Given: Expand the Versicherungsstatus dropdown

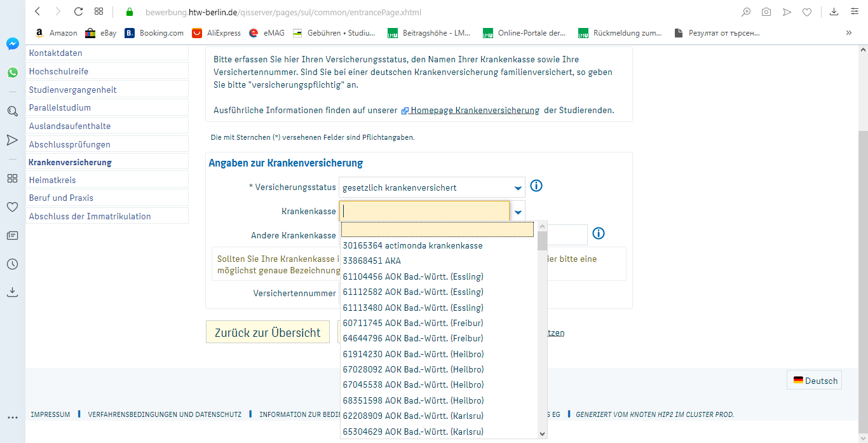Looking at the screenshot, I should (518, 187).
